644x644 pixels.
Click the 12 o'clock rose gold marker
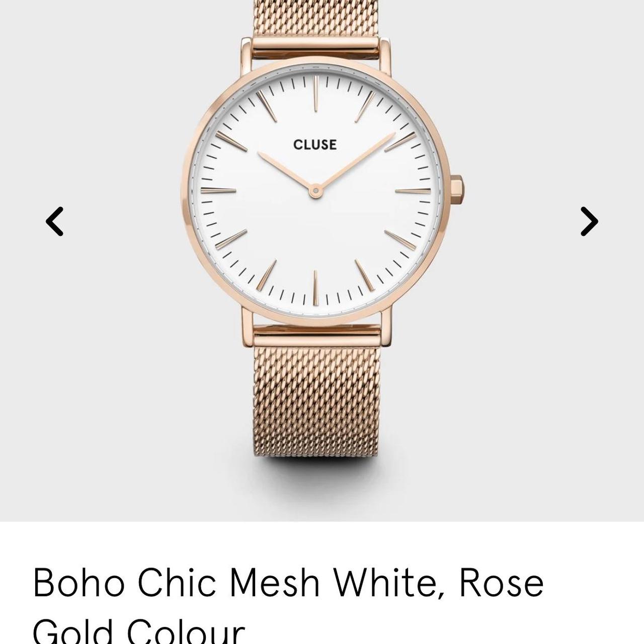pyautogui.click(x=315, y=93)
